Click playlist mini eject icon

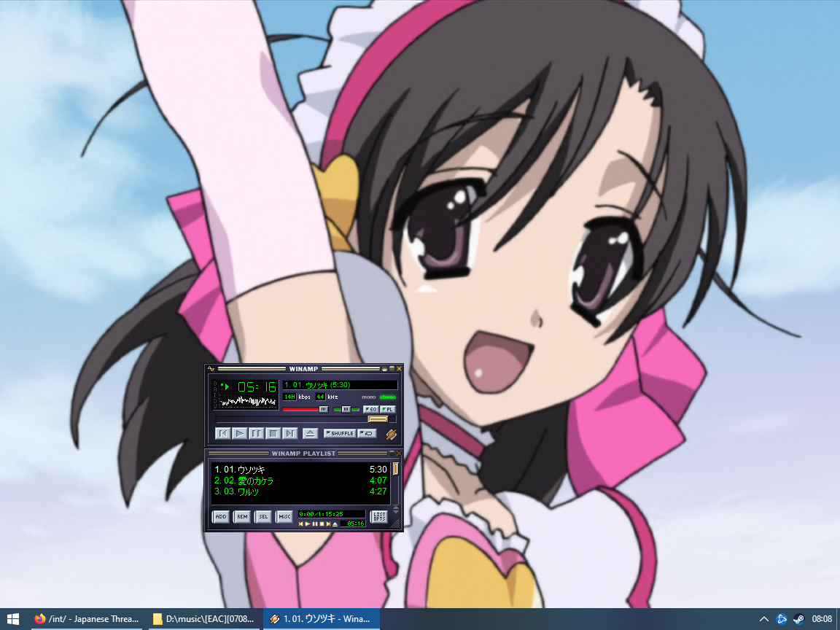coord(335,524)
